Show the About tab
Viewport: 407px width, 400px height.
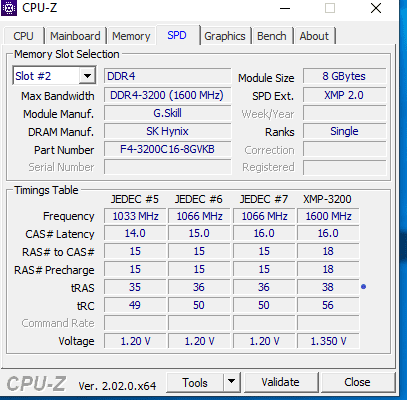(314, 36)
